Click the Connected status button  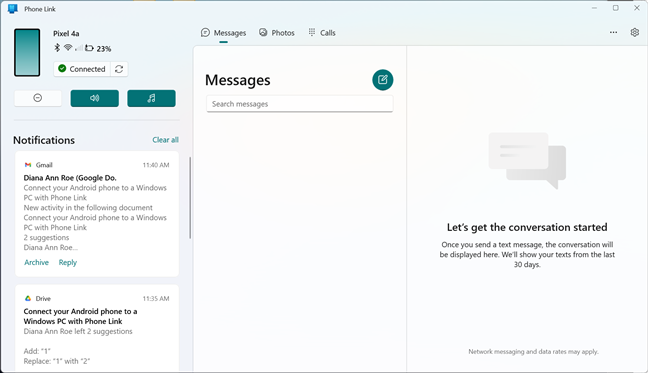click(x=82, y=69)
